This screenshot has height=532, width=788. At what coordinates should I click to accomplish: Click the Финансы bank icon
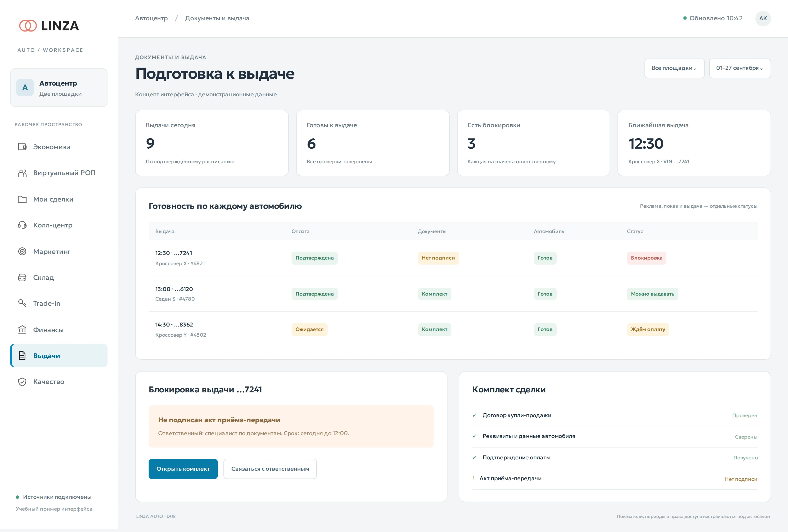(x=22, y=330)
